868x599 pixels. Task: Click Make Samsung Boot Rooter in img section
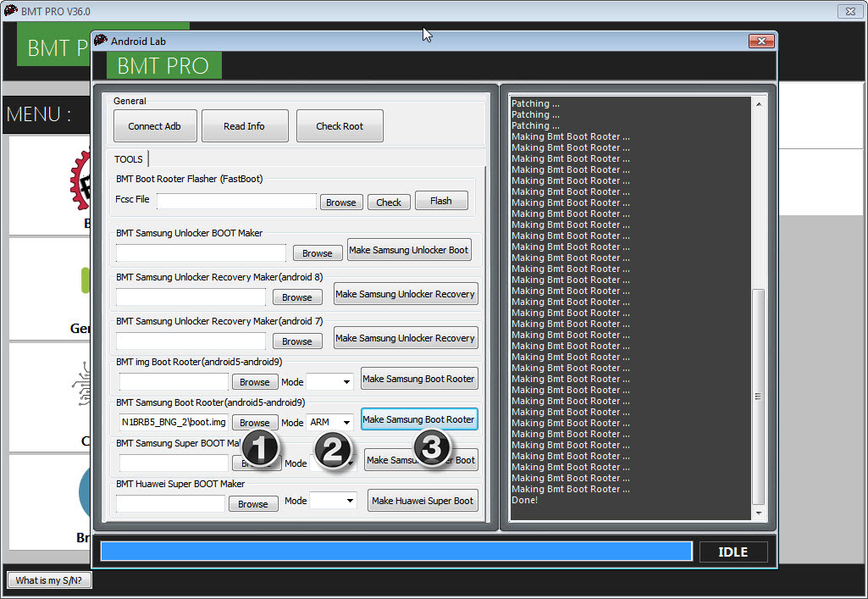(418, 379)
